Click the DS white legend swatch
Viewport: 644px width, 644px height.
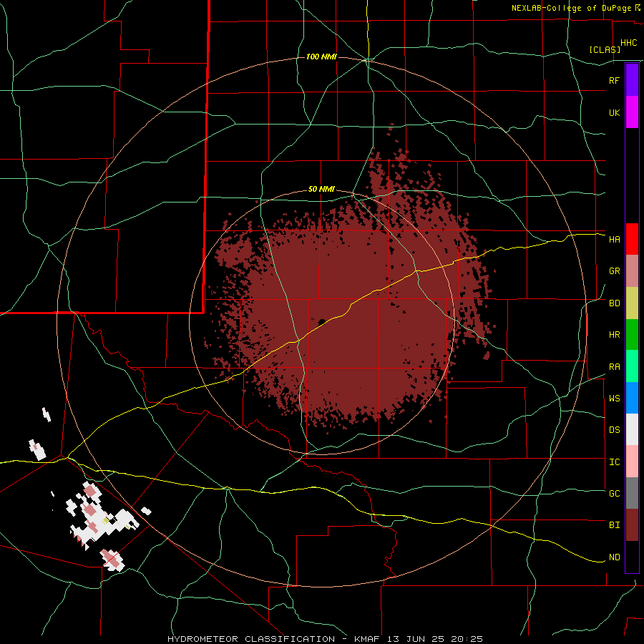pos(632,429)
